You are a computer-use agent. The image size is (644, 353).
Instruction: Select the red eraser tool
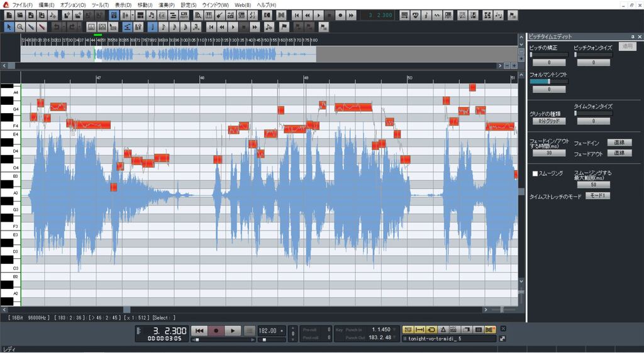(x=42, y=27)
